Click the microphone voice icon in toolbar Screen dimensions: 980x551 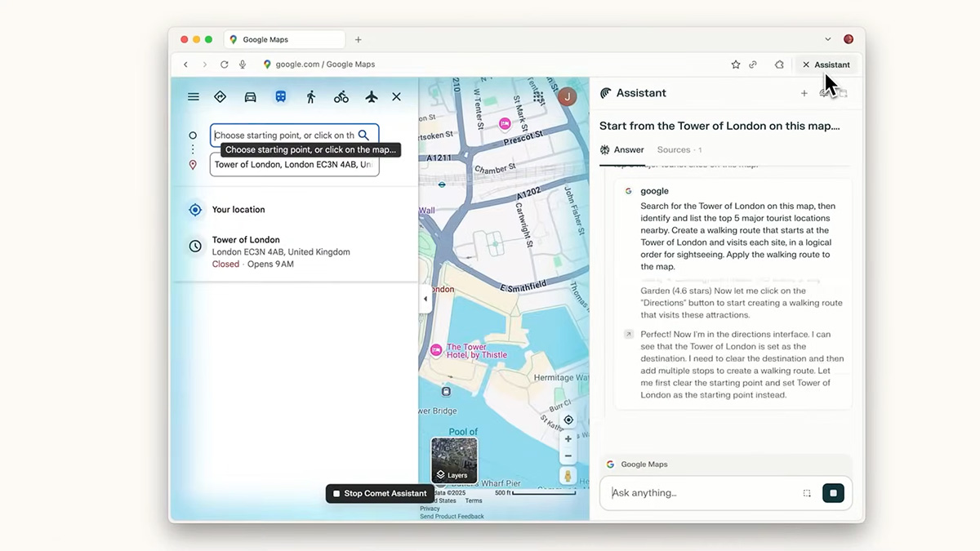tap(243, 64)
